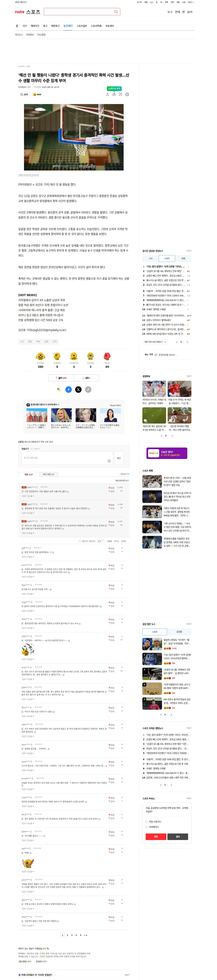Click the 폭력 keyword tag below the article
This screenshot has height=980, width=217.
tap(38, 342)
